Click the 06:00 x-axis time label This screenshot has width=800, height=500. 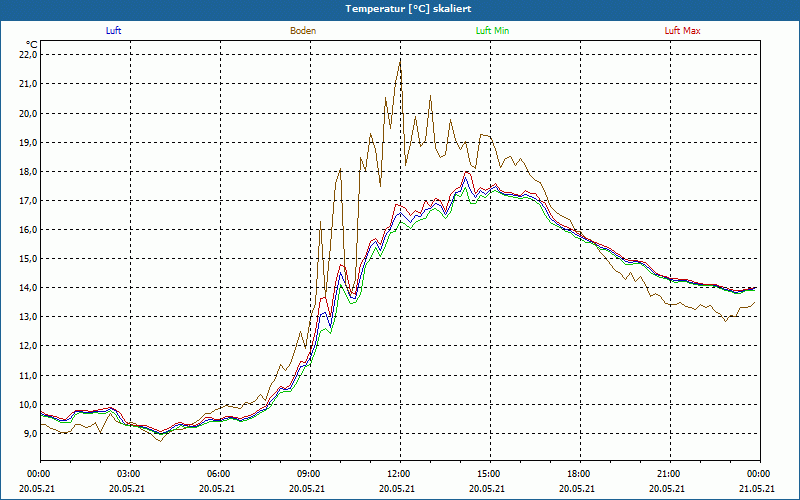point(220,474)
